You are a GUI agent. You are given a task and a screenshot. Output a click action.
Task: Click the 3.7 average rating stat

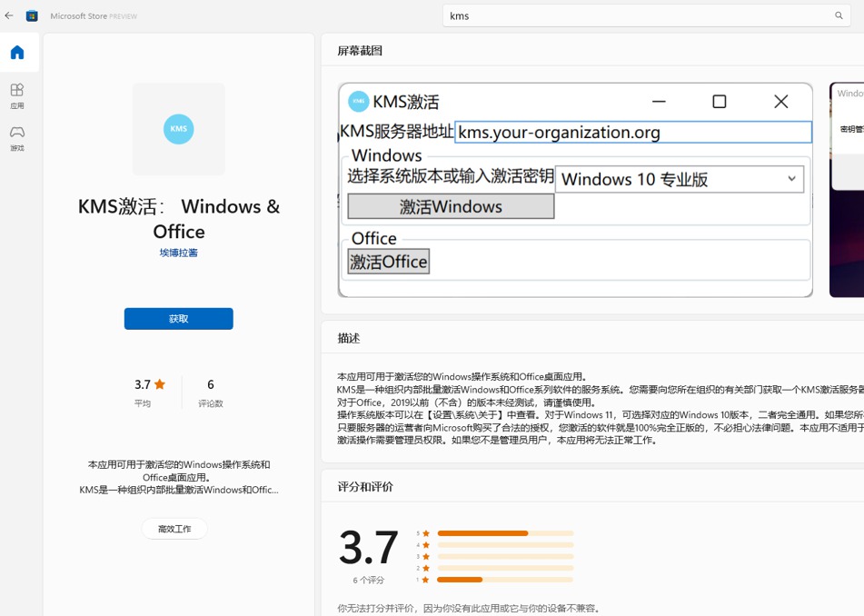[150, 392]
